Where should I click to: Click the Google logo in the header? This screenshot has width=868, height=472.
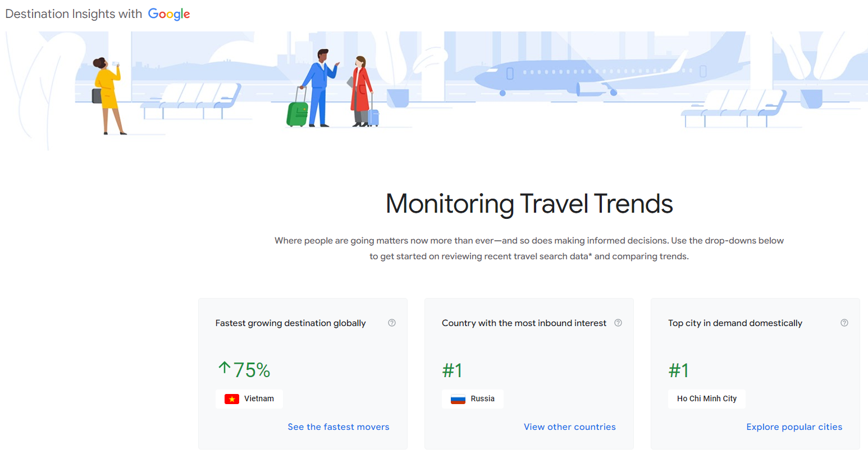tap(168, 14)
